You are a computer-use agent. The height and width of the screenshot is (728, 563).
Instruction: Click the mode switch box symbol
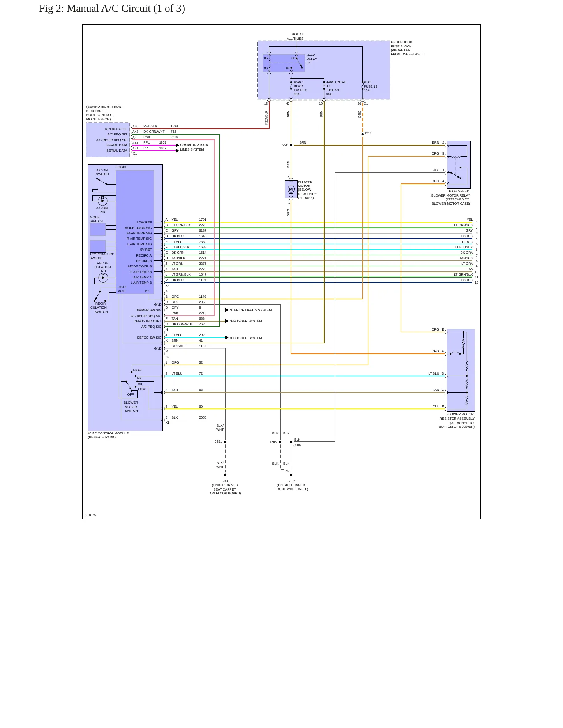click(98, 230)
